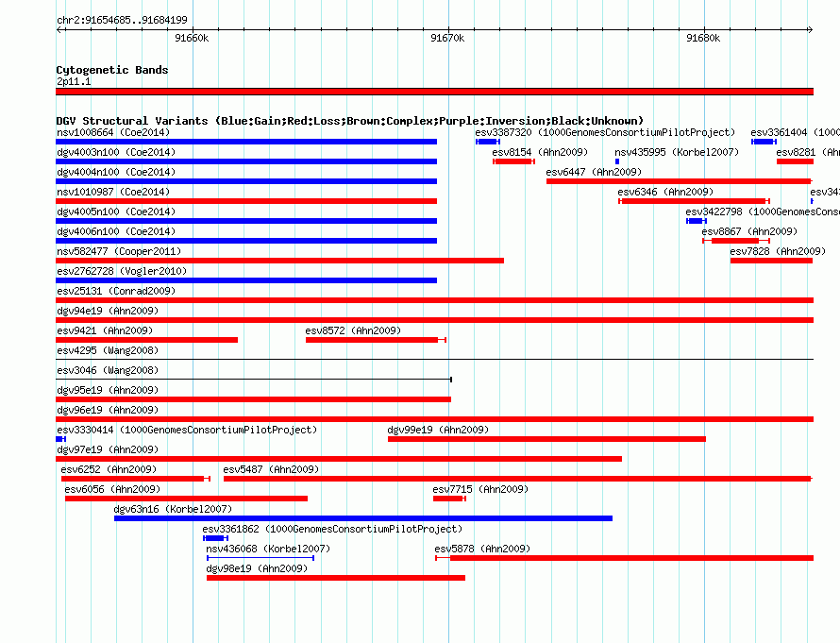Click the nsv582477 (Cooper2011) variant label

(x=119, y=251)
